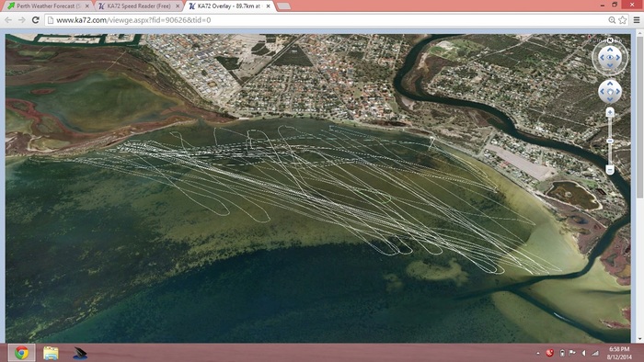This screenshot has height=362, width=644.
Task: Tilt view up with the look-control up arrow
Action: pos(610,50)
